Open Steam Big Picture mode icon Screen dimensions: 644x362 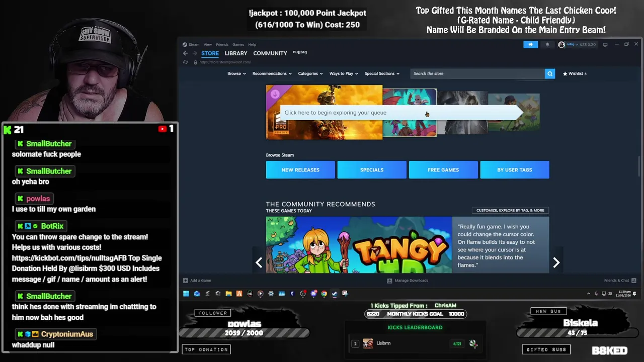(x=605, y=44)
